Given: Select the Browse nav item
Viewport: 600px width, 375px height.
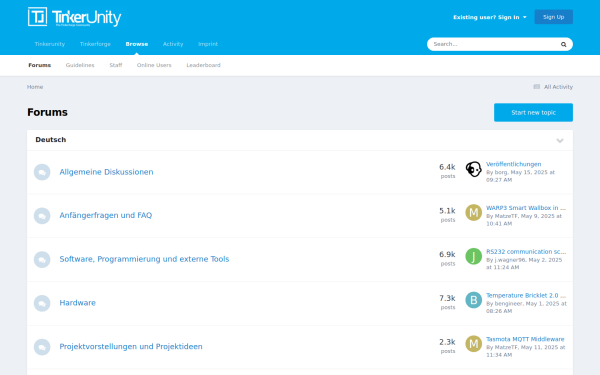Looking at the screenshot, I should (137, 44).
